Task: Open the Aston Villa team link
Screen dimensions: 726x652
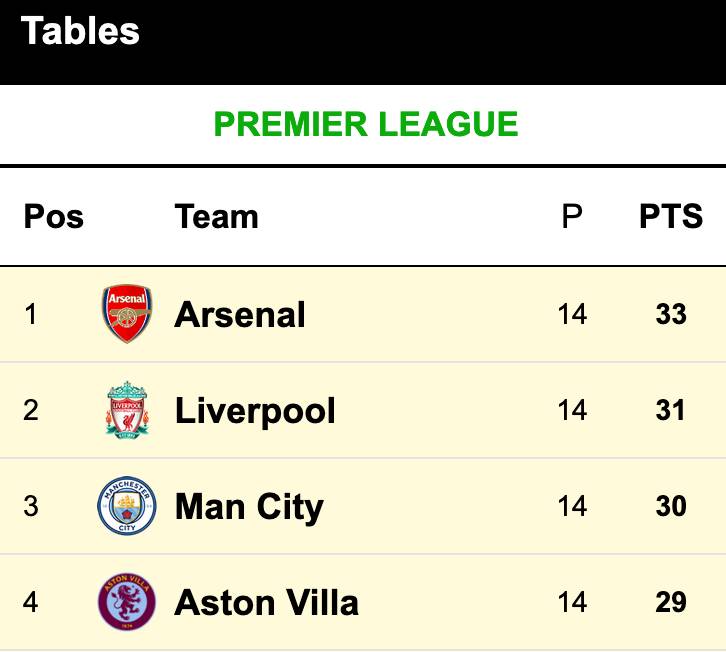Action: [266, 603]
